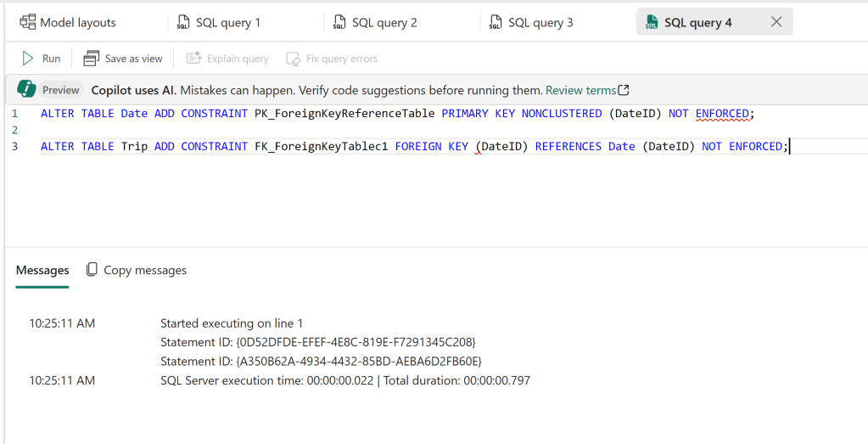Click the FK_ForeignKeyTablec1 constraint name on line 3
The image size is (868, 444).
320,146
